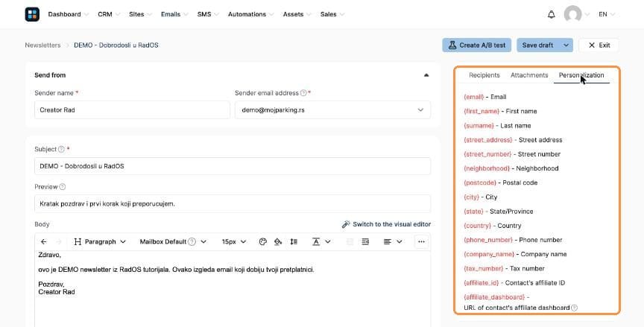Click the app logo icon
The width and height of the screenshot is (644, 327).
pyautogui.click(x=32, y=14)
